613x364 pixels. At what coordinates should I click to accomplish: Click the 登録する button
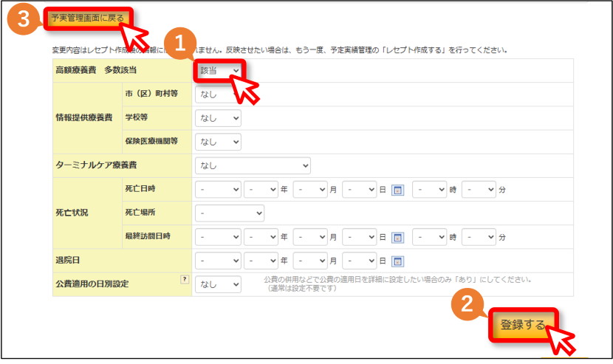523,325
